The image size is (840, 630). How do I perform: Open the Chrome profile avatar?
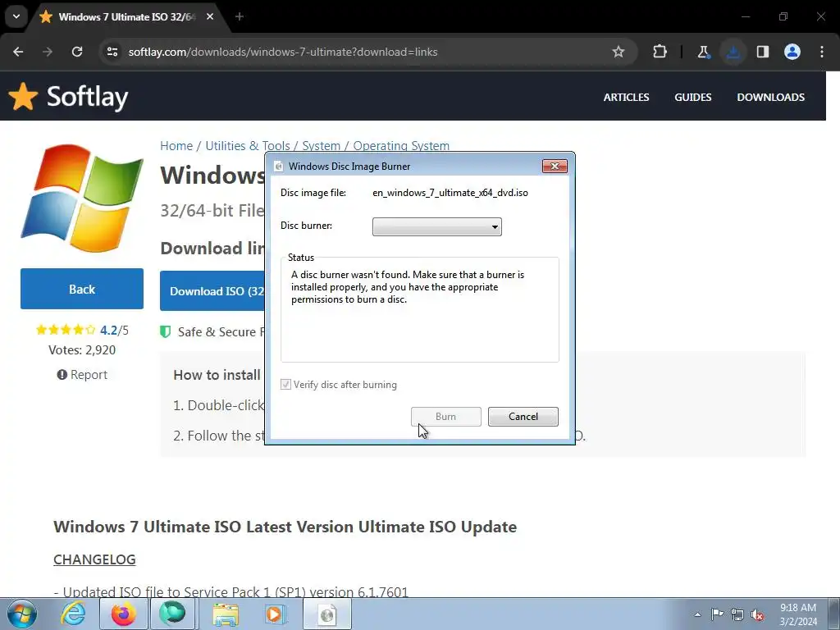[792, 52]
